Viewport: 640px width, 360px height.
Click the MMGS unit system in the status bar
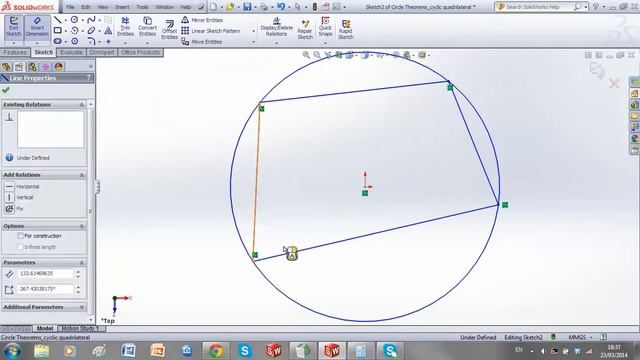tap(577, 338)
